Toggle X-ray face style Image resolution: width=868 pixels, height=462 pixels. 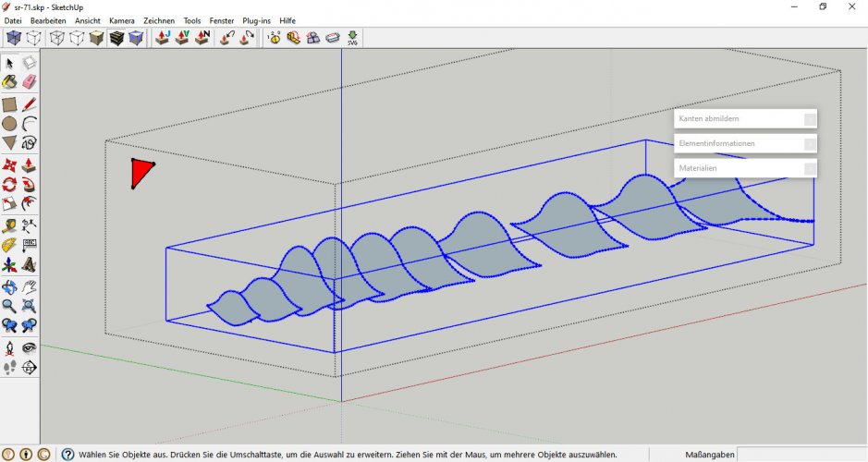click(x=14, y=38)
